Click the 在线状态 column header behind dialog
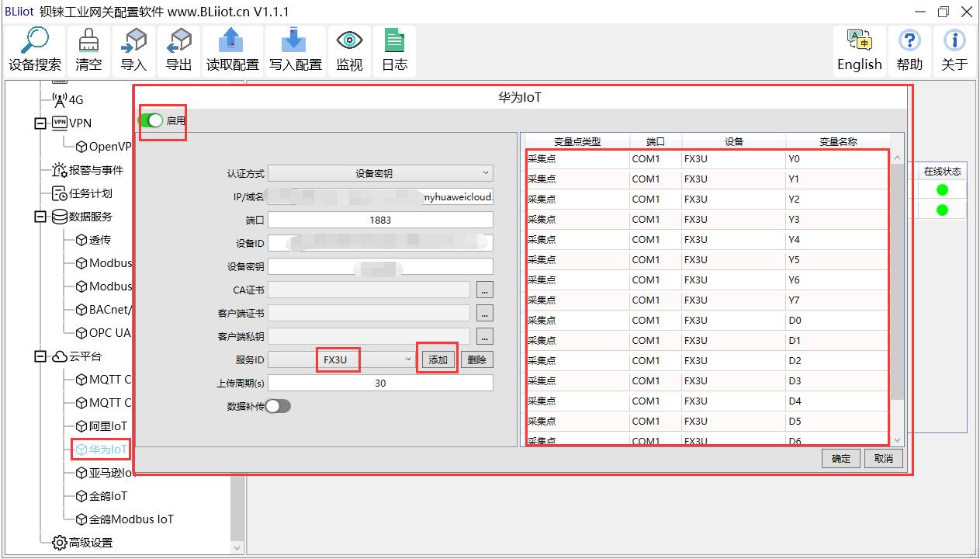This screenshot has width=980, height=559. [942, 172]
